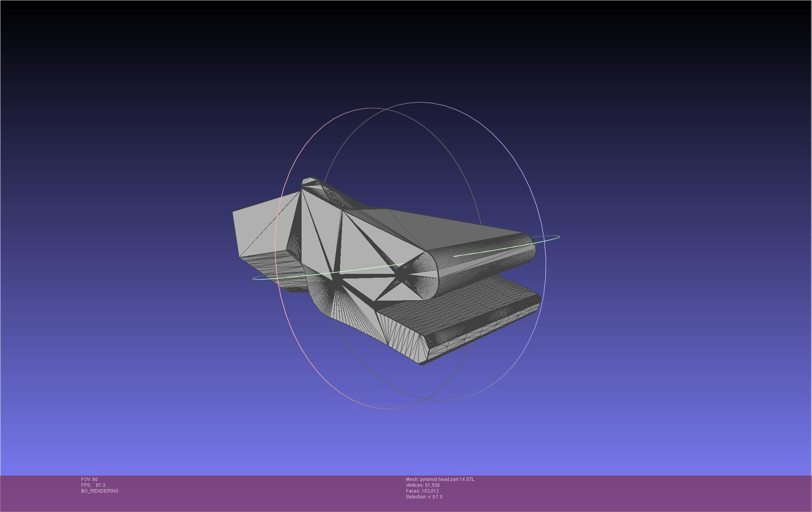Click the FPS: 81.3 readout

[93, 485]
